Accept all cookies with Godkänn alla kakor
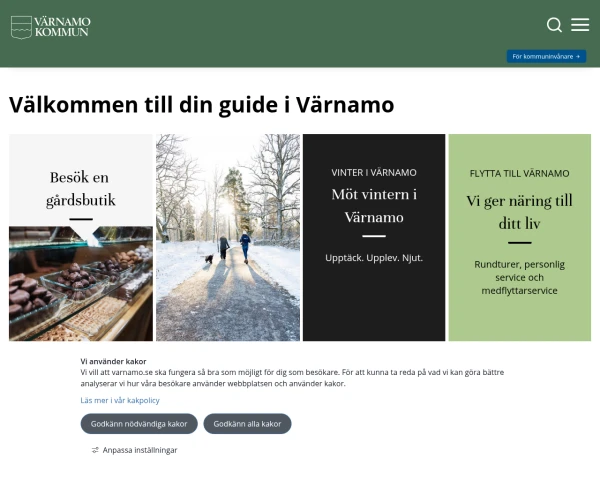The height and width of the screenshot is (480, 600). pos(247,424)
